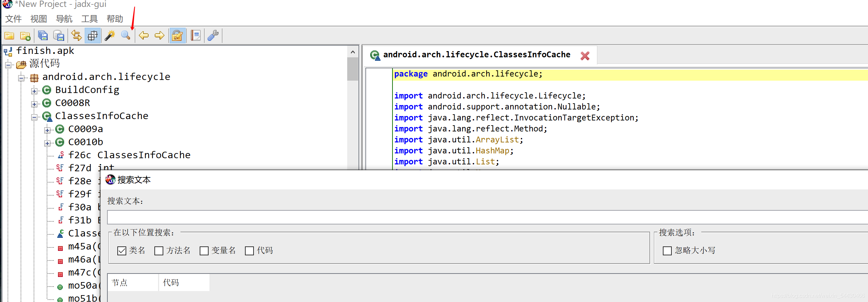Check the 方法名 checkbox
Screen dimensions: 868x302
pyautogui.click(x=159, y=251)
